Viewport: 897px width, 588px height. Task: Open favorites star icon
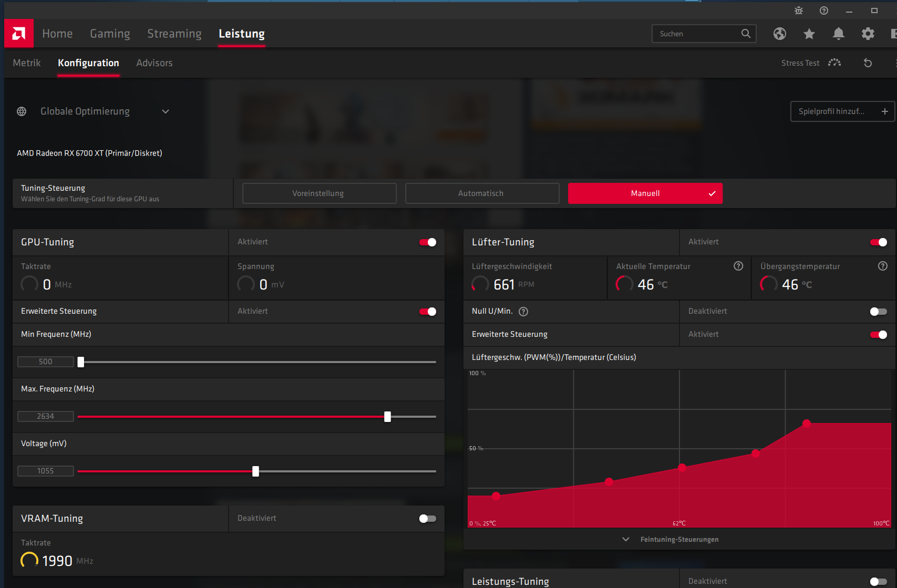pos(809,34)
